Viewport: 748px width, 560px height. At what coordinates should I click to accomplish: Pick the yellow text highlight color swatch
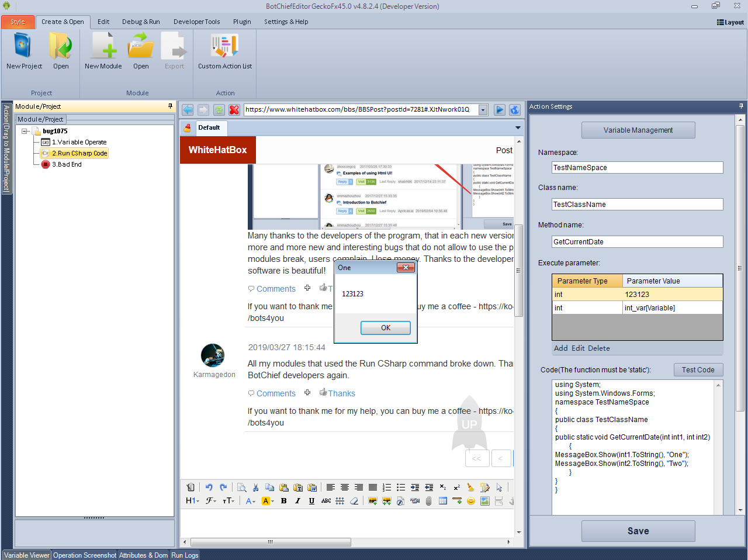pos(266,501)
